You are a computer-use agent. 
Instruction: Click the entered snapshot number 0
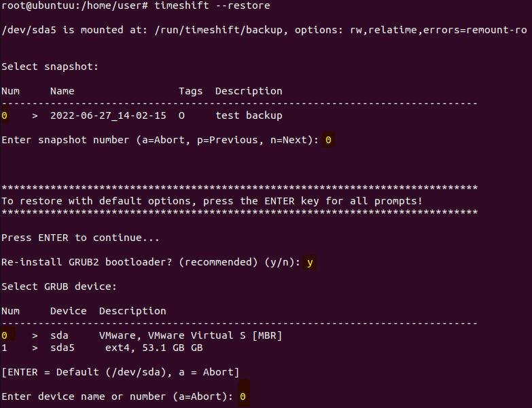point(328,140)
